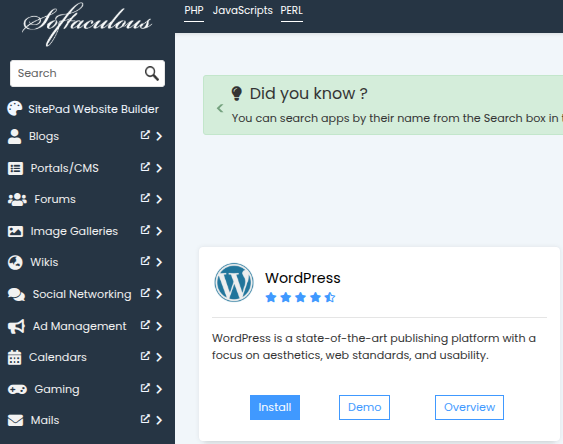The width and height of the screenshot is (563, 444).
Task: Open Forums external link icon
Action: pyautogui.click(x=145, y=198)
